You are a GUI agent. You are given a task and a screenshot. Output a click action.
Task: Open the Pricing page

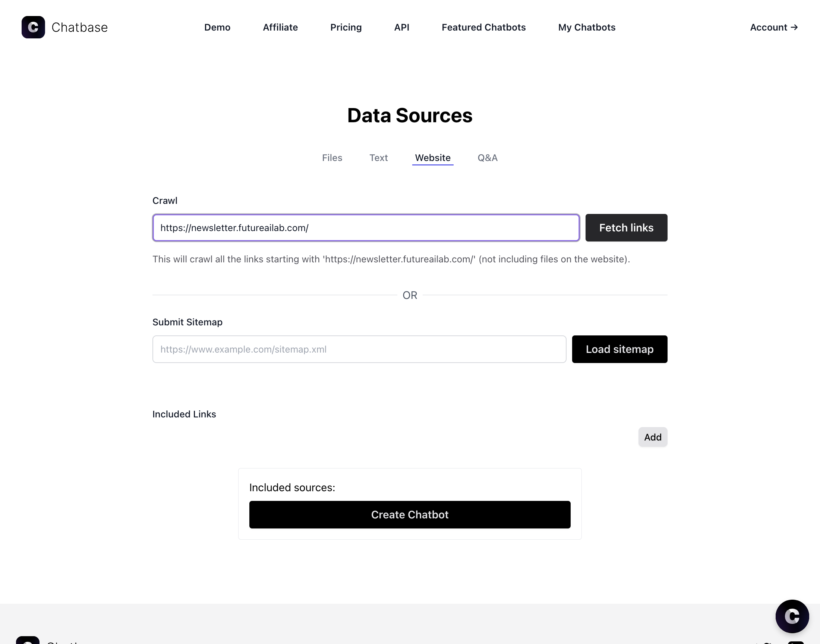pos(346,27)
